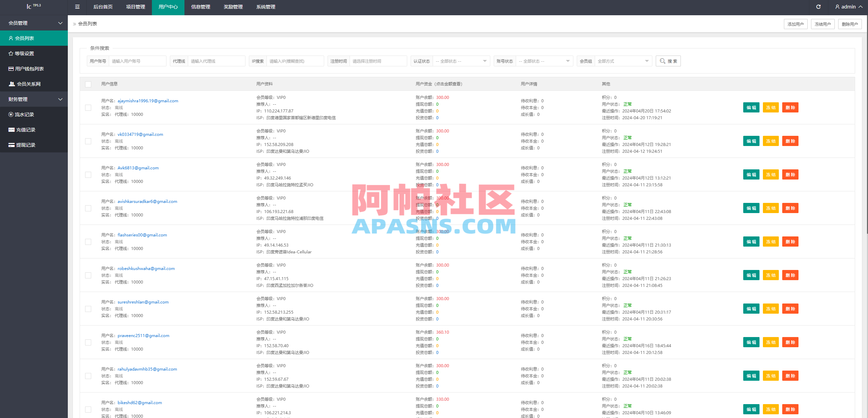Check the row checkbox for vk0334719@gmail.com
This screenshot has width=868, height=418.
click(x=88, y=141)
